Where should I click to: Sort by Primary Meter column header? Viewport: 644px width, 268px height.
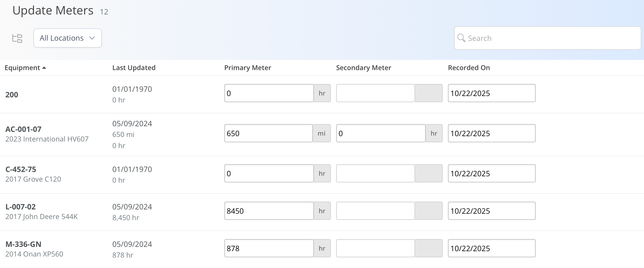[x=247, y=68]
